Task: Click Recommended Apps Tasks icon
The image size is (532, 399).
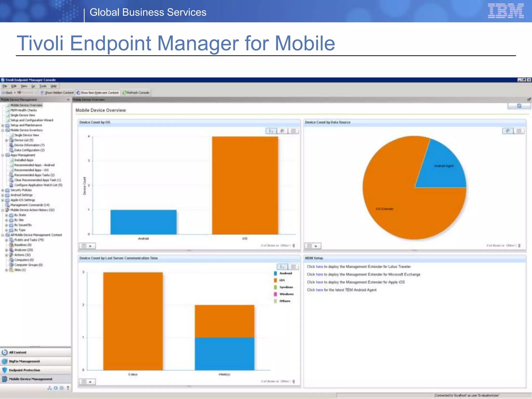Action: 11,175
